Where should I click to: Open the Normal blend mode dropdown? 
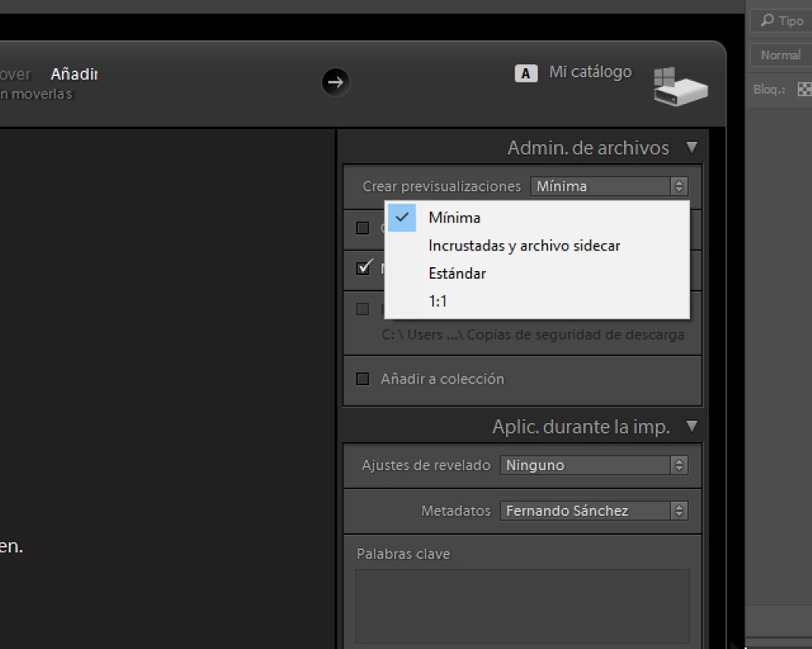tap(781, 55)
